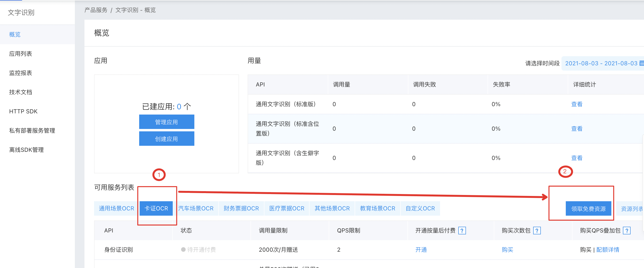The height and width of the screenshot is (268, 644).
Task: Click the 创建应用 button
Action: pos(167,139)
